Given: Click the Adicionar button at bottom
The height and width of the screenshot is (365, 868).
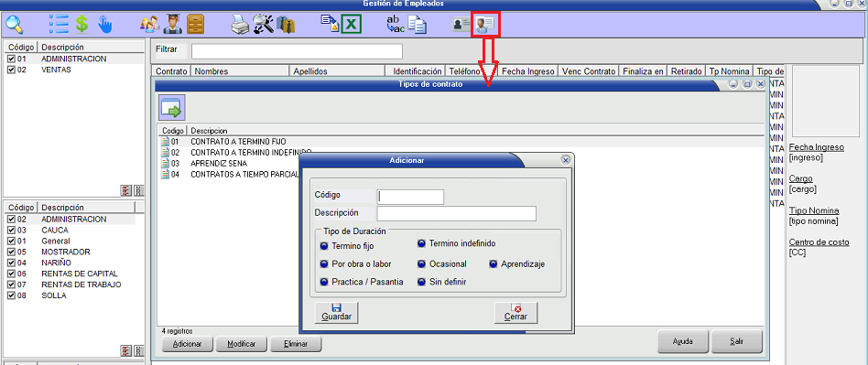Looking at the screenshot, I should (187, 343).
